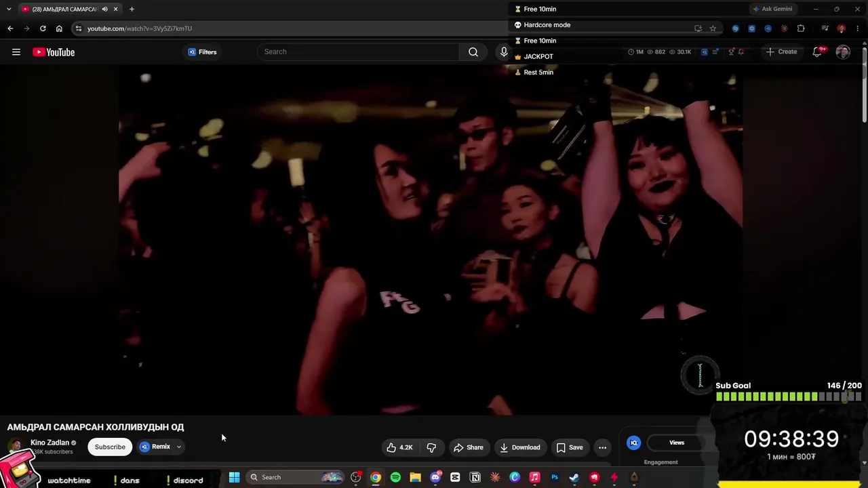Open Discord from the taskbar
The image size is (868, 488).
435,477
